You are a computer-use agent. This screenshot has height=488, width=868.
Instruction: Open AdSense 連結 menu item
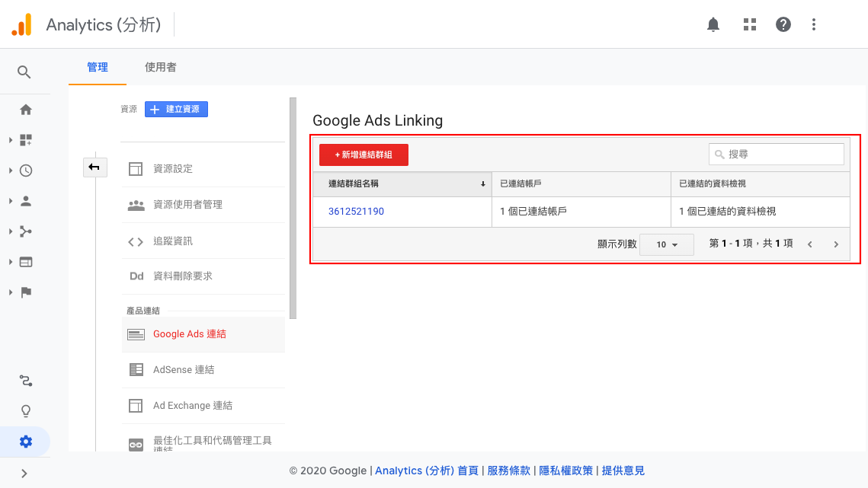click(203, 369)
